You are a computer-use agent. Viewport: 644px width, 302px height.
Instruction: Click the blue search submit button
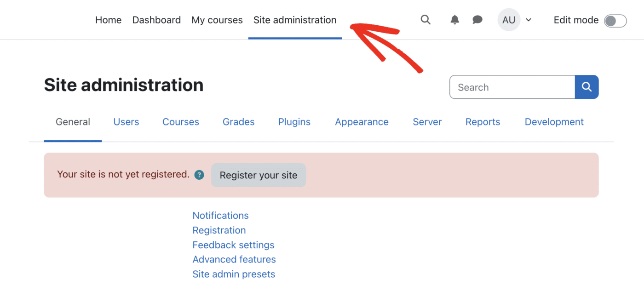click(x=586, y=87)
